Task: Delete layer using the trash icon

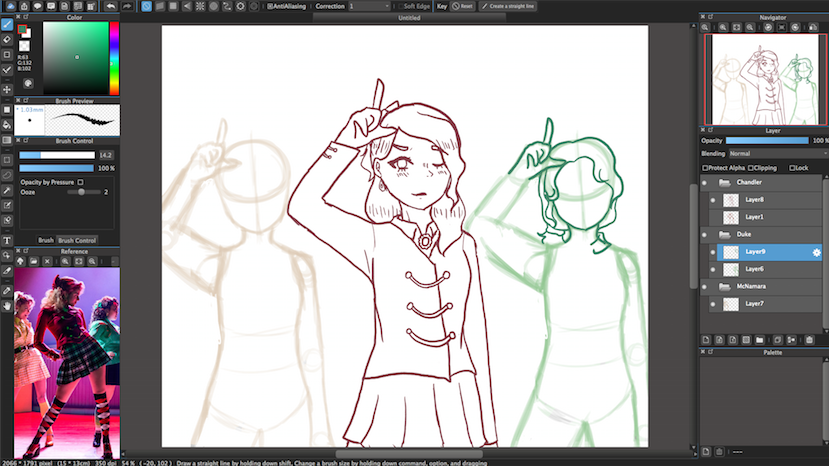Action: pyautogui.click(x=810, y=340)
